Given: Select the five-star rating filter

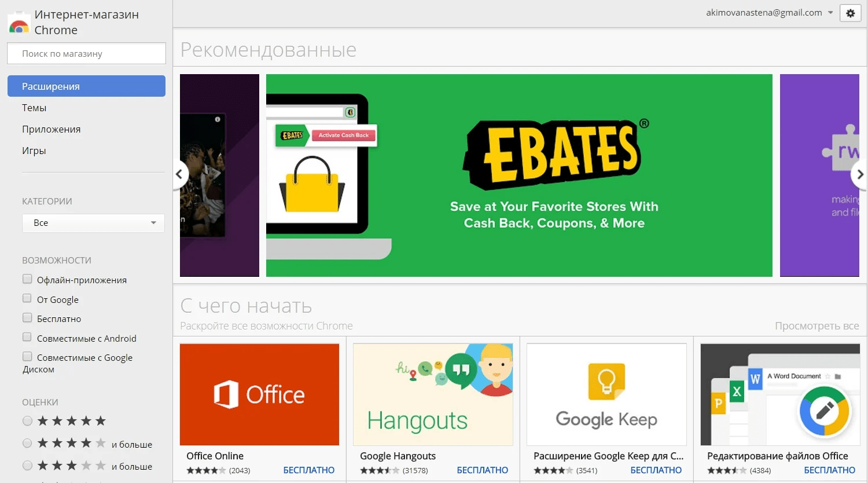Looking at the screenshot, I should [x=27, y=421].
